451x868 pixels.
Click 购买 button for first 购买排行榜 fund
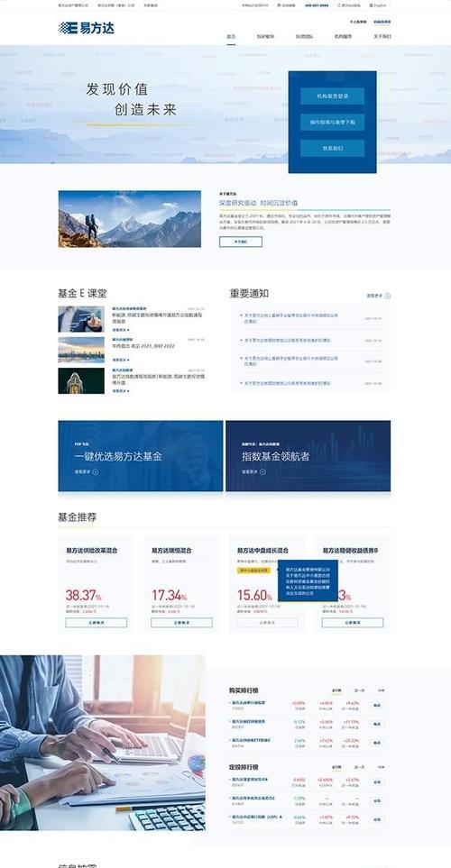(x=377, y=705)
